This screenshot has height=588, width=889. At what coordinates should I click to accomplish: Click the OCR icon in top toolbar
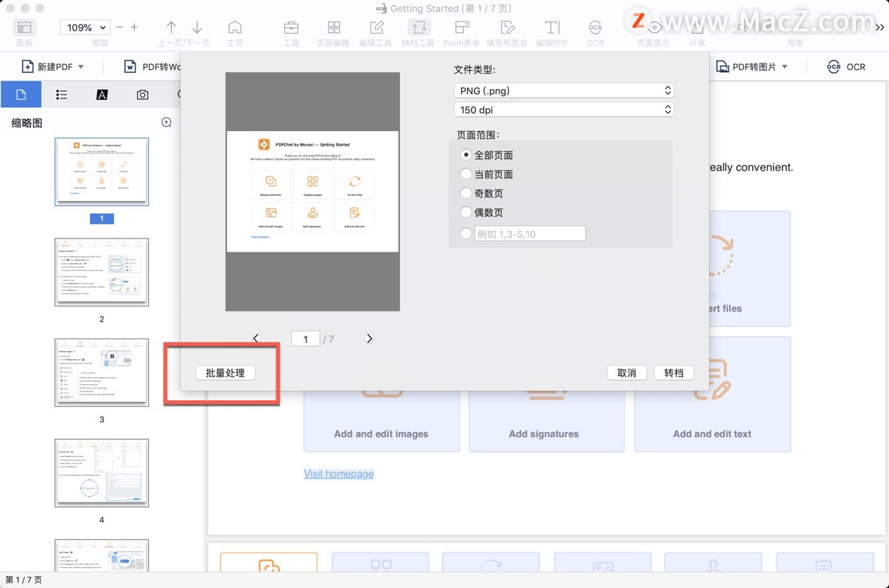595,28
